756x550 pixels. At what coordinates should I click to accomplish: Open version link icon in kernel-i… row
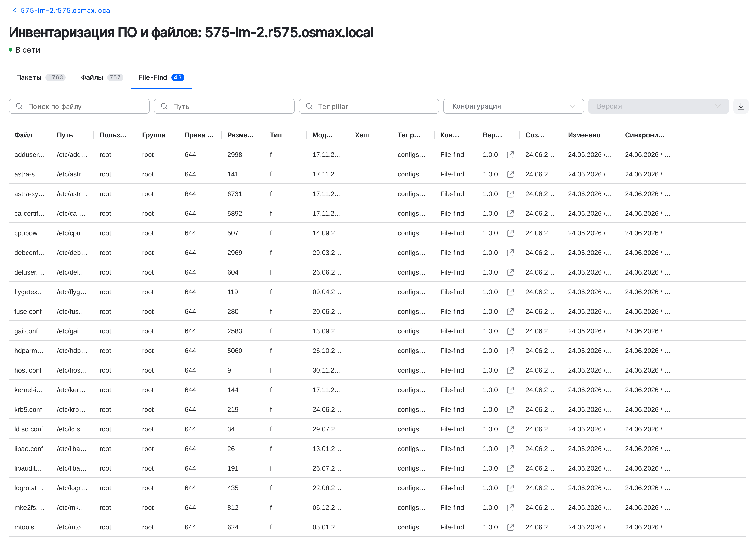510,390
